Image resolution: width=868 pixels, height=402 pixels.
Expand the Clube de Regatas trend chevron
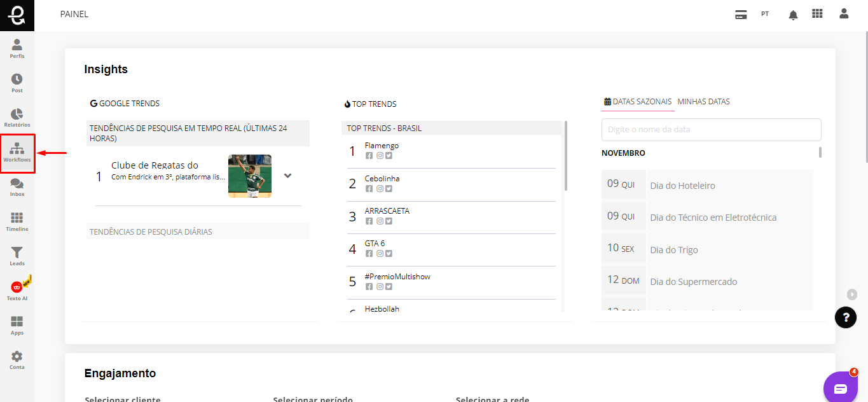pyautogui.click(x=287, y=176)
